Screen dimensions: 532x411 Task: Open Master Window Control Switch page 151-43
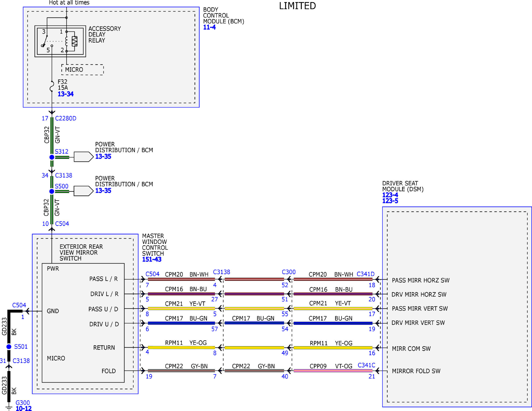tap(152, 260)
